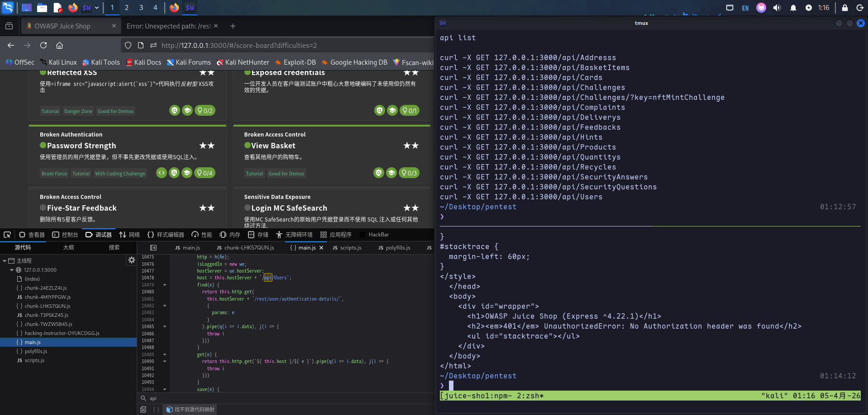
Task: Select chunk-24EZLZ4I.js in the source tree
Action: pyautogui.click(x=46, y=288)
